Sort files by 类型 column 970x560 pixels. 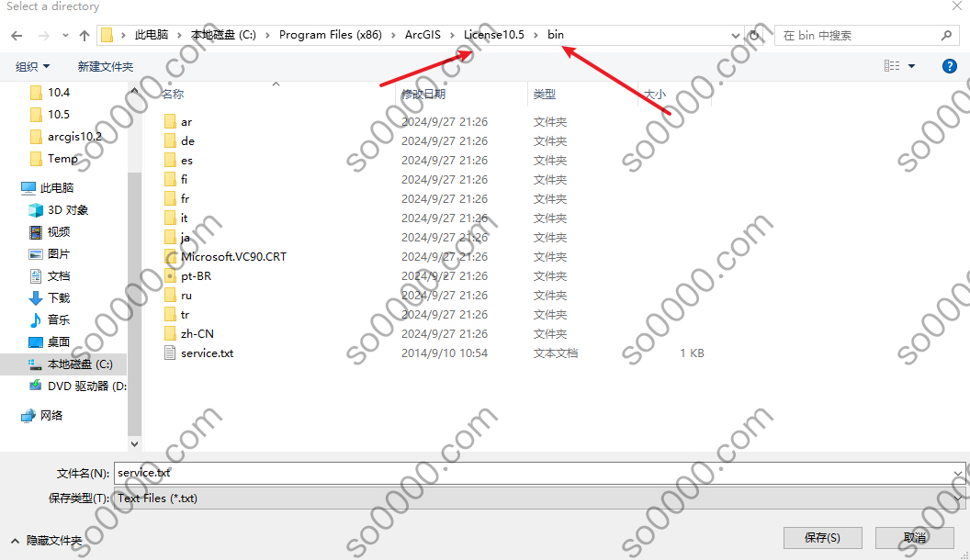(545, 94)
